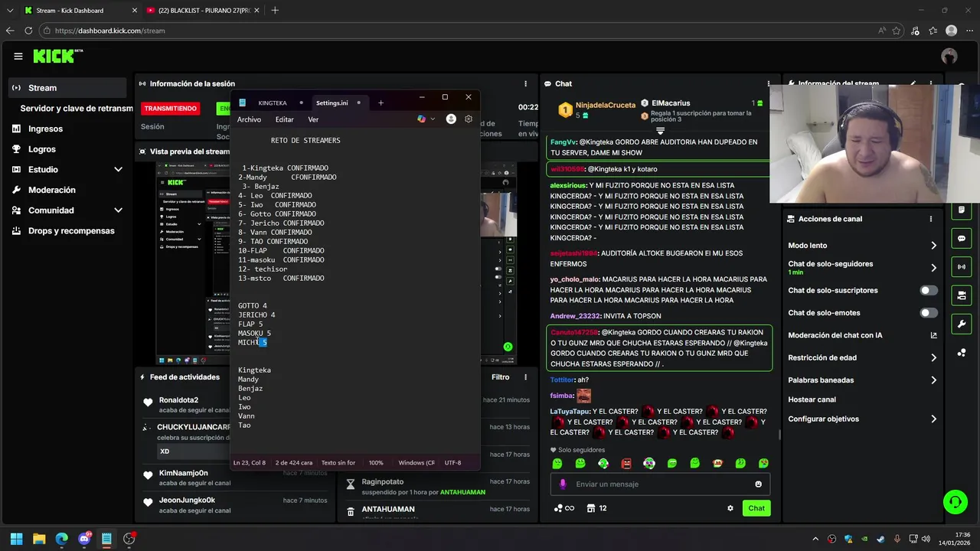Toggle Chat de solo-emotes switch

pos(929,313)
